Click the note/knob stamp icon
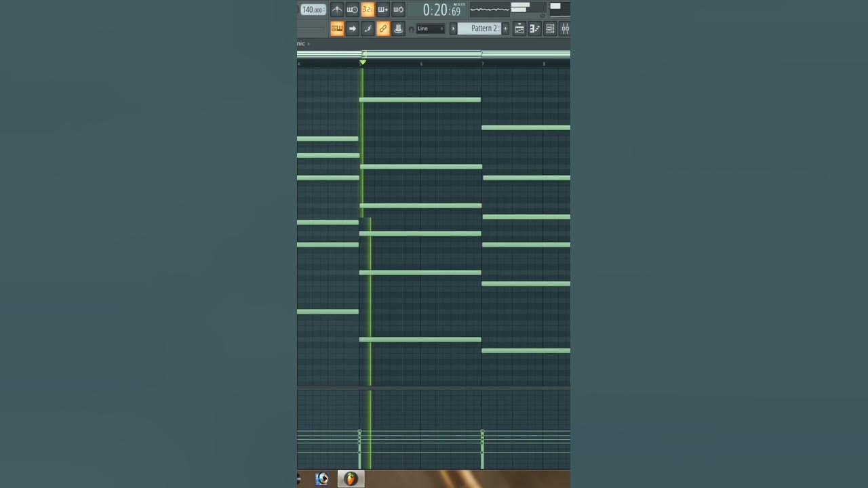 click(398, 28)
